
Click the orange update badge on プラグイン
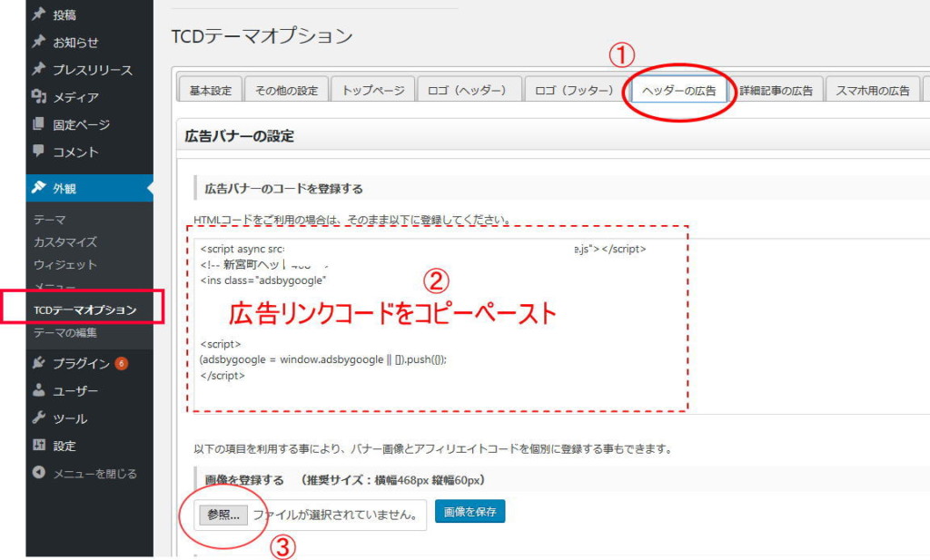[122, 363]
